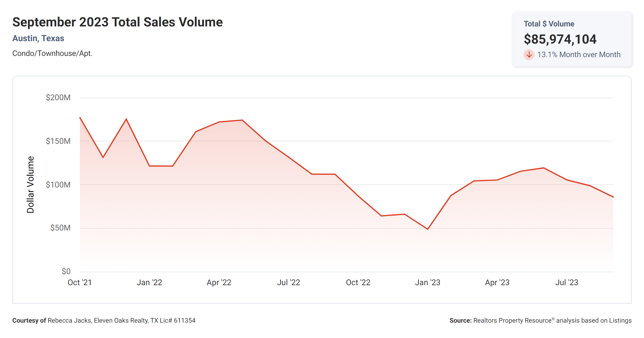Click the red down-arrow decrease icon
This screenshot has height=338, width=644.
(x=529, y=55)
